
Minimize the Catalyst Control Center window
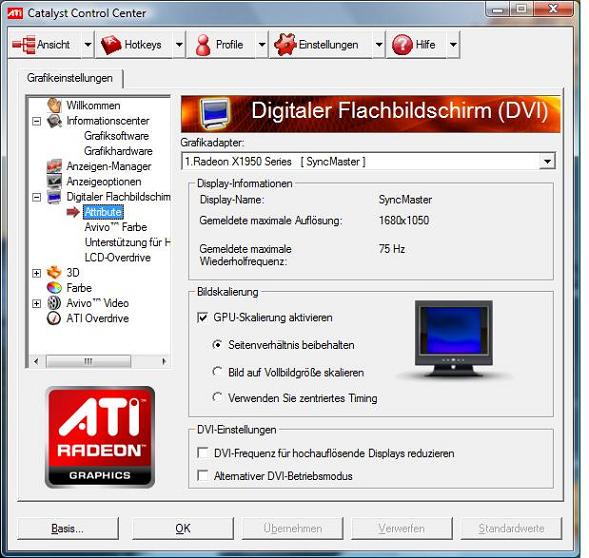[498, 9]
